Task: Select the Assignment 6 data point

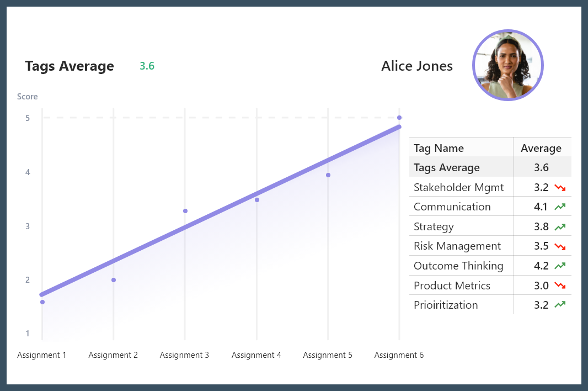Action: pos(399,118)
